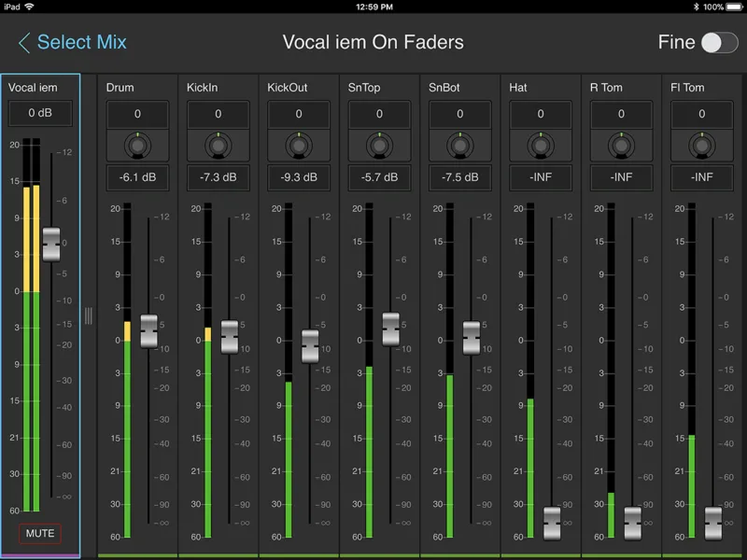Select the Hat pan value field
The height and width of the screenshot is (560, 747).
point(541,114)
